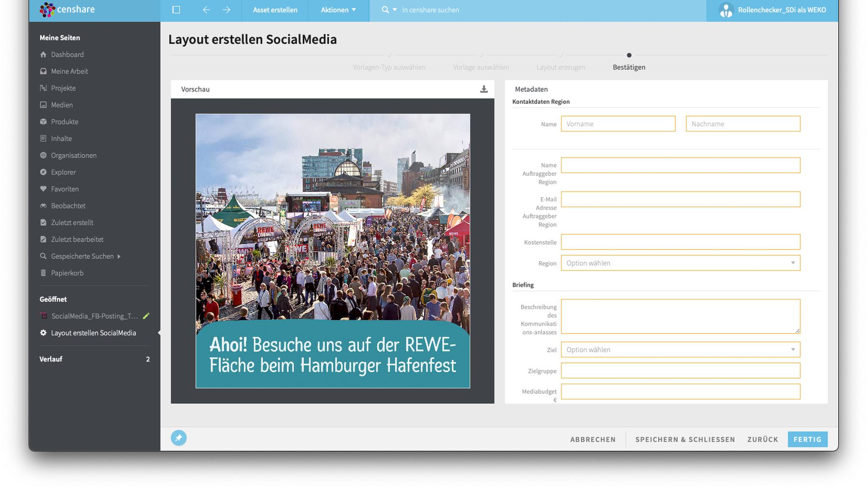
Task: Click Beschreibung des Kommunikationsanlasses textarea
Action: (x=681, y=316)
